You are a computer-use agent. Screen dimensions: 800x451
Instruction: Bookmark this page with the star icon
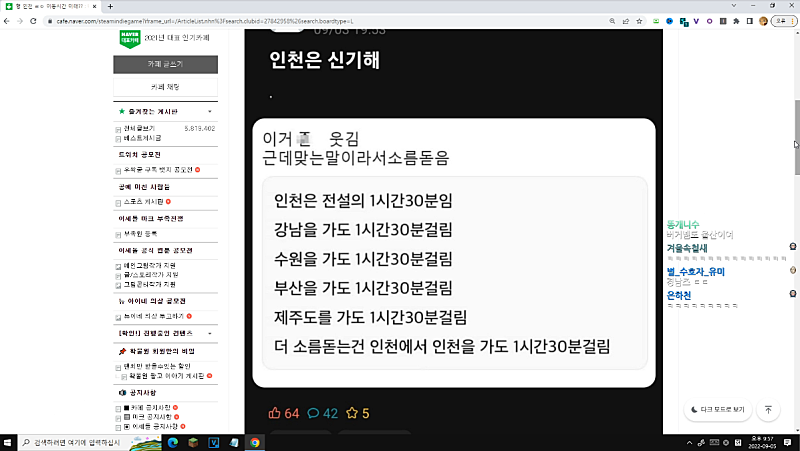pyautogui.click(x=639, y=21)
